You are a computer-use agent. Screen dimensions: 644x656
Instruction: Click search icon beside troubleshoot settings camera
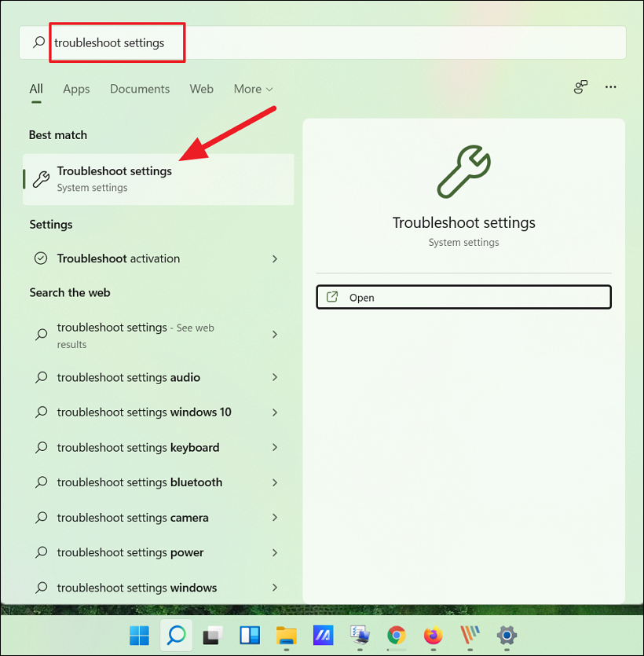coord(41,517)
